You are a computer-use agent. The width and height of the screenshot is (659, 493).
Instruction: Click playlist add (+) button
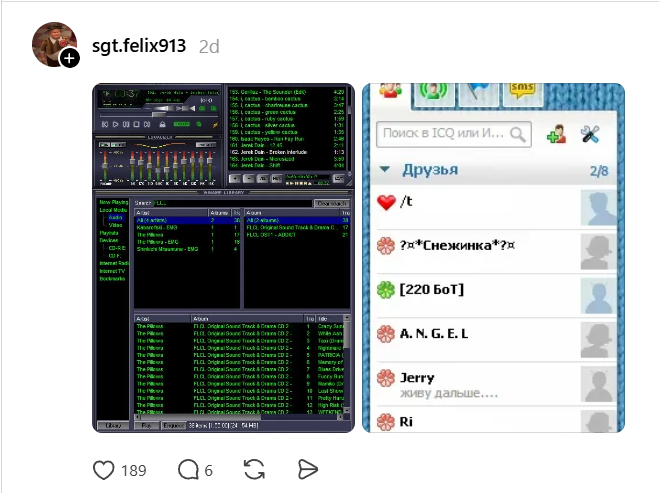pos(235,179)
